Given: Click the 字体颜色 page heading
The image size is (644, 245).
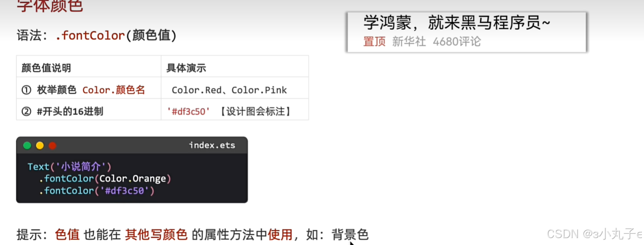Looking at the screenshot, I should [50, 6].
